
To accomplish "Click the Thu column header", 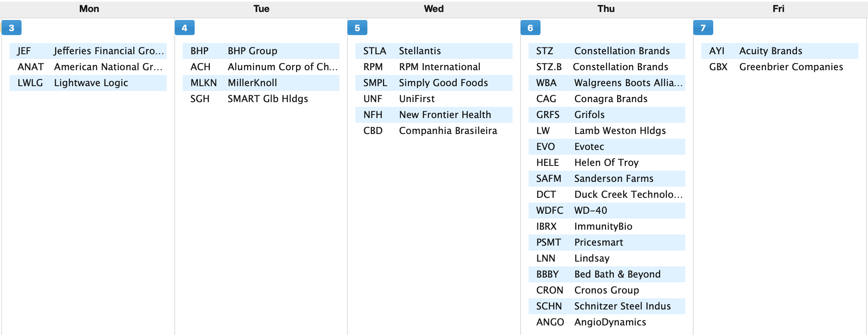I will (x=606, y=9).
